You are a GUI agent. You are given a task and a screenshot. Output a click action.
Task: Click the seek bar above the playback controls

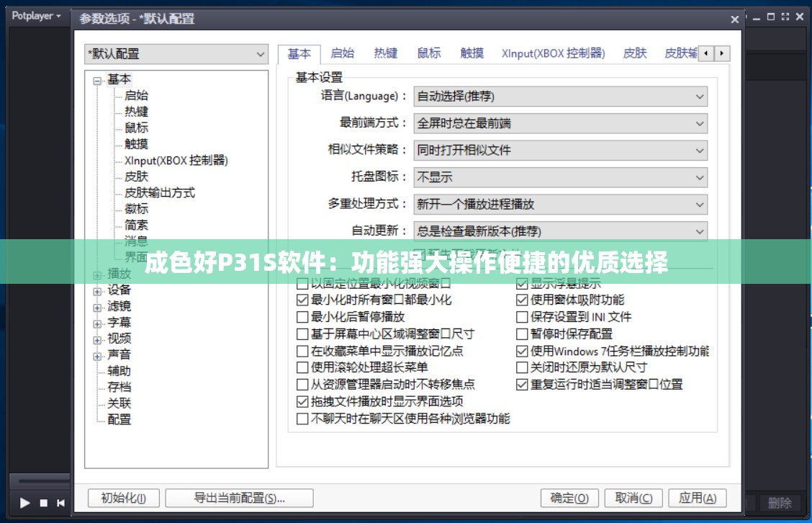pos(40,481)
